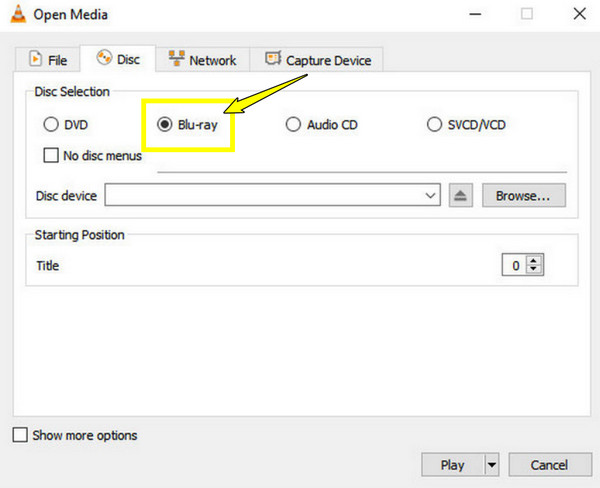Viewport: 600px width, 488px height.
Task: Click into the Title value field
Action: 515,265
